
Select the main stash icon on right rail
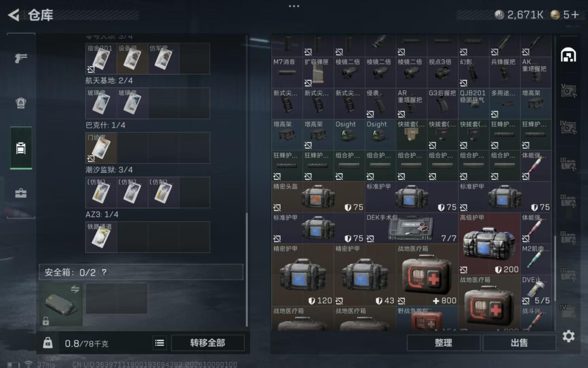point(568,55)
